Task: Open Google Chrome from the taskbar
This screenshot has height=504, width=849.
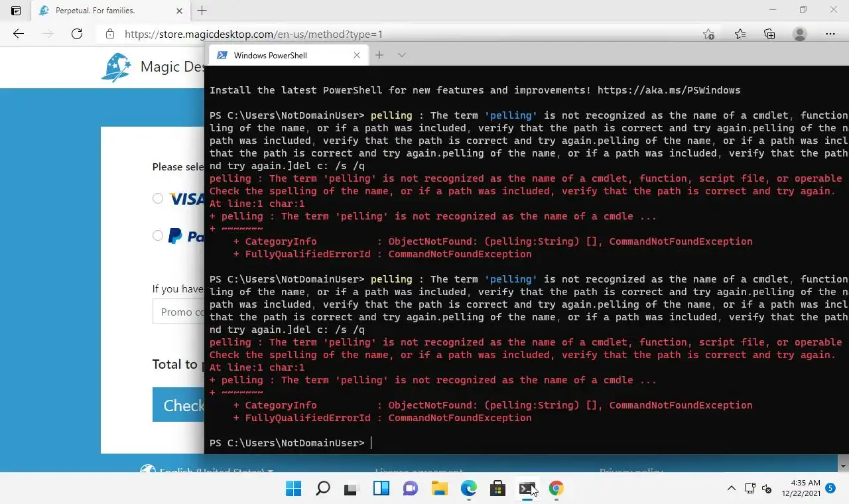Action: click(x=556, y=489)
